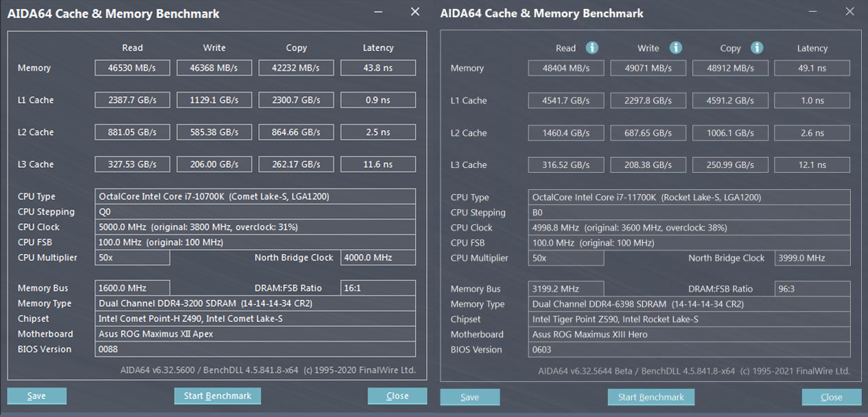
Task: Select L3 cache read 316.52 GB/s
Action: coord(566,165)
